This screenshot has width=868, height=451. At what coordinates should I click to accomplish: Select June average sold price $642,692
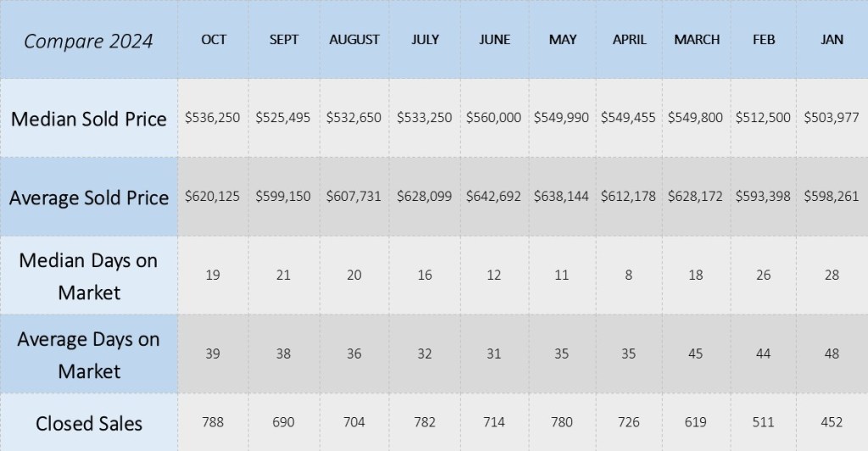pyautogui.click(x=493, y=197)
